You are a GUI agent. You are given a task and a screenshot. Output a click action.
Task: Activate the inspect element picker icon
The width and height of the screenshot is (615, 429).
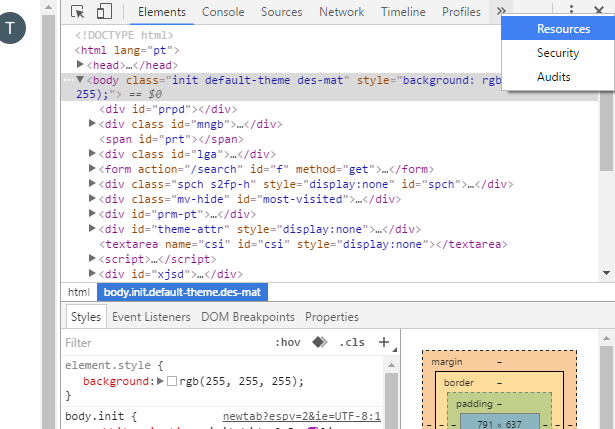pos(78,12)
